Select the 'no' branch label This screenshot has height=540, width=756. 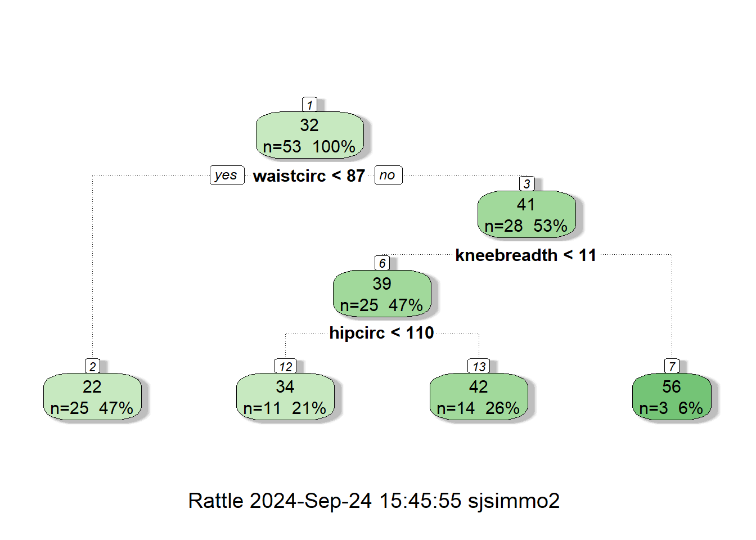[388, 175]
